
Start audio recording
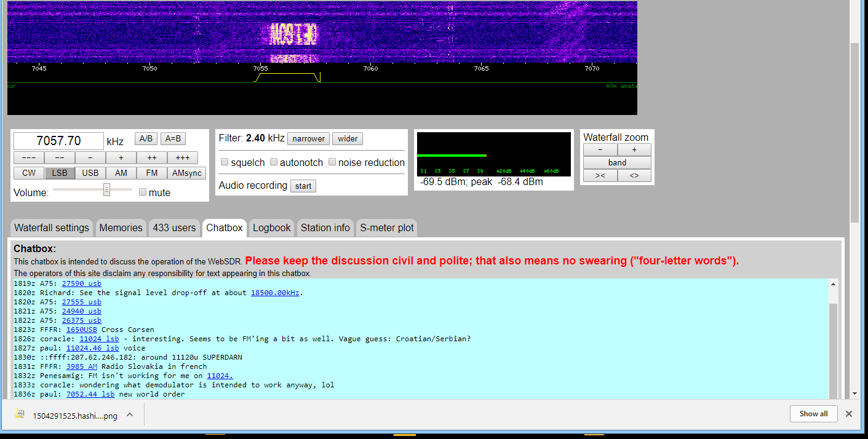[x=303, y=186]
